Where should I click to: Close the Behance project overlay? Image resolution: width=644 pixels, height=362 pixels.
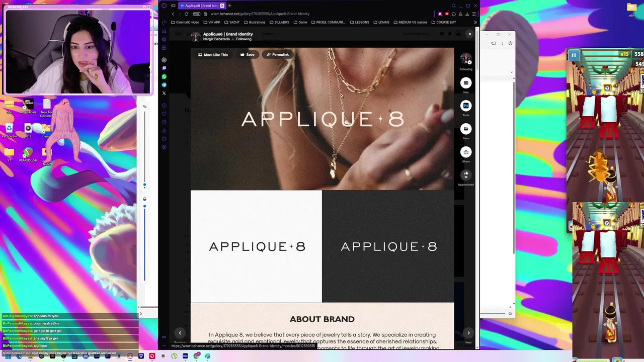[x=470, y=34]
